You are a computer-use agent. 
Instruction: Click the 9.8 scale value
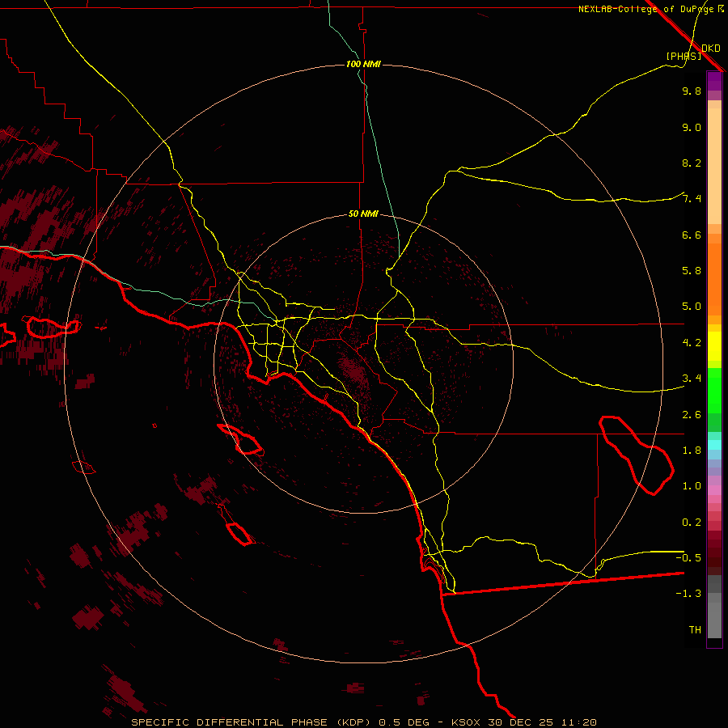pyautogui.click(x=691, y=91)
